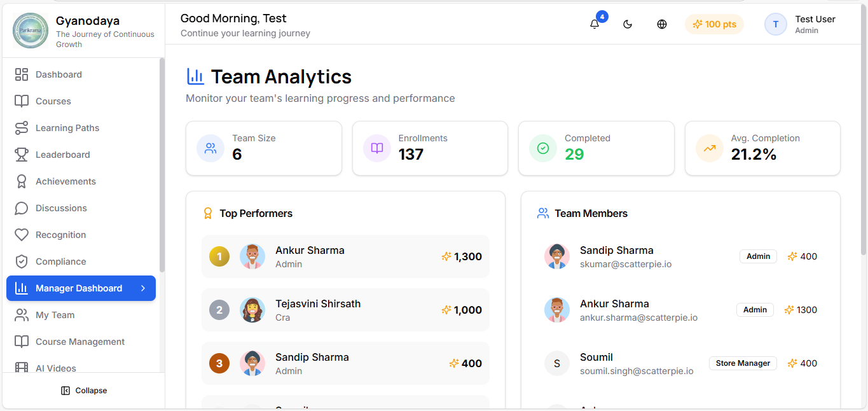
Task: Open Recognition in sidebar
Action: [81, 235]
